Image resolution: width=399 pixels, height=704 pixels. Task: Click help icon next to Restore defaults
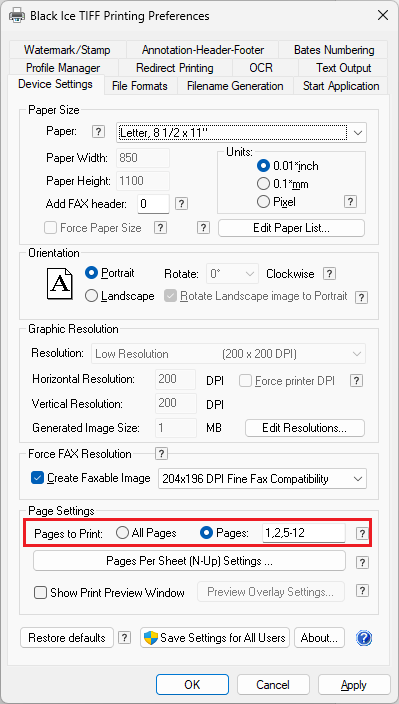click(124, 638)
